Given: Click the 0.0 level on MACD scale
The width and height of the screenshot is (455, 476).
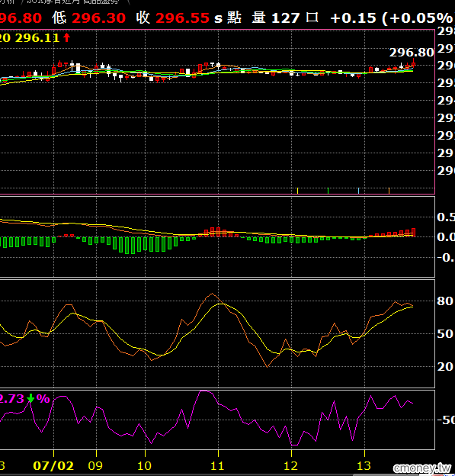Looking at the screenshot, I should click(446, 237).
